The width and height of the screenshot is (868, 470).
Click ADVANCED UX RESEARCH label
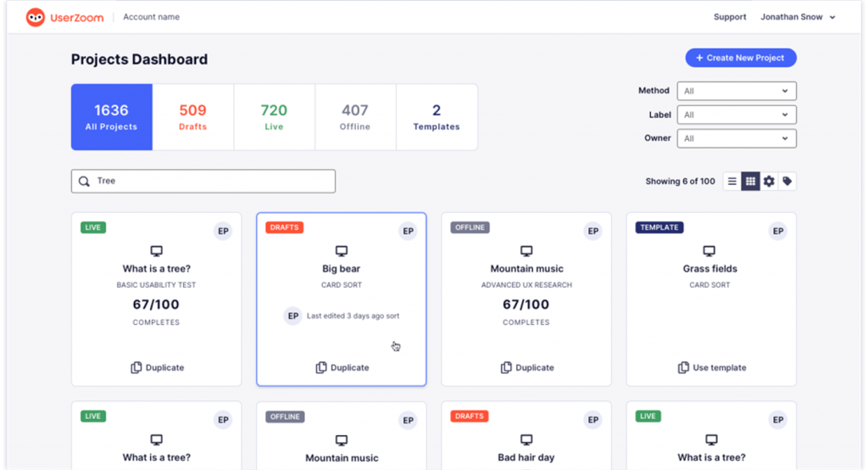point(526,285)
